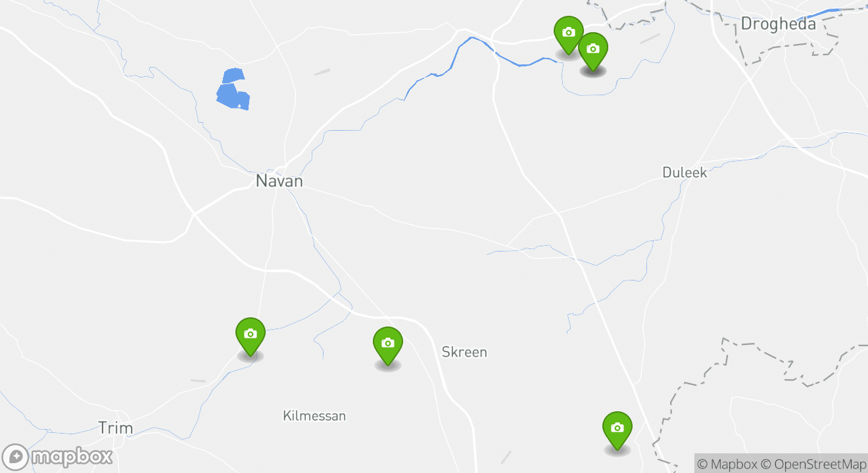Select the Kilmessan place label
The width and height of the screenshot is (868, 473).
(314, 416)
